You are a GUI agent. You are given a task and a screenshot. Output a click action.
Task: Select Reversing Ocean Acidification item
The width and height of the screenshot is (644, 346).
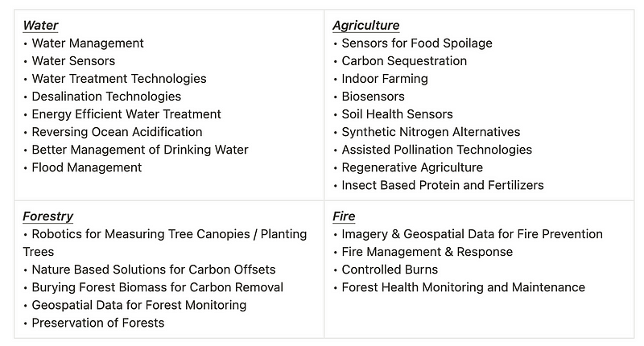[x=117, y=132]
